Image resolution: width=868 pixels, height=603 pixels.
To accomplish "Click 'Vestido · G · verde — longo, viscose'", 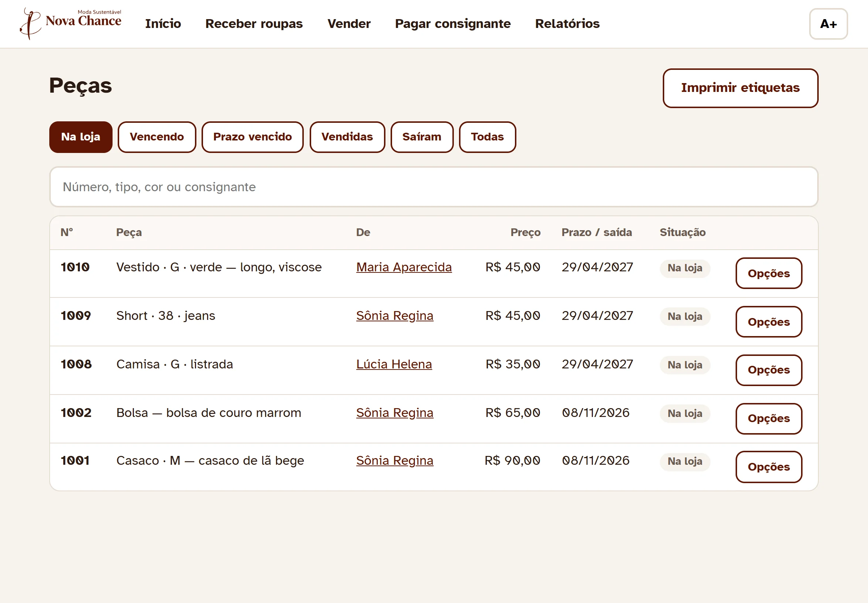I will 219,267.
